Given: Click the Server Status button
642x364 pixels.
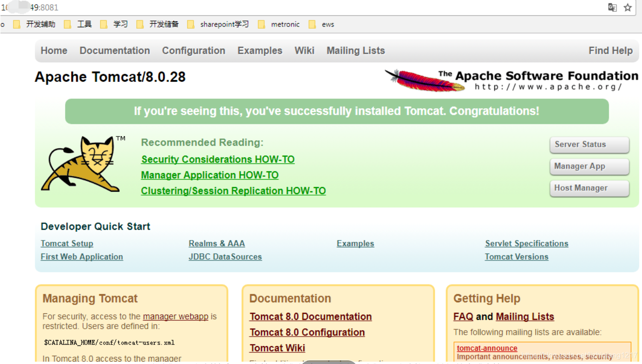Looking at the screenshot, I should 590,144.
